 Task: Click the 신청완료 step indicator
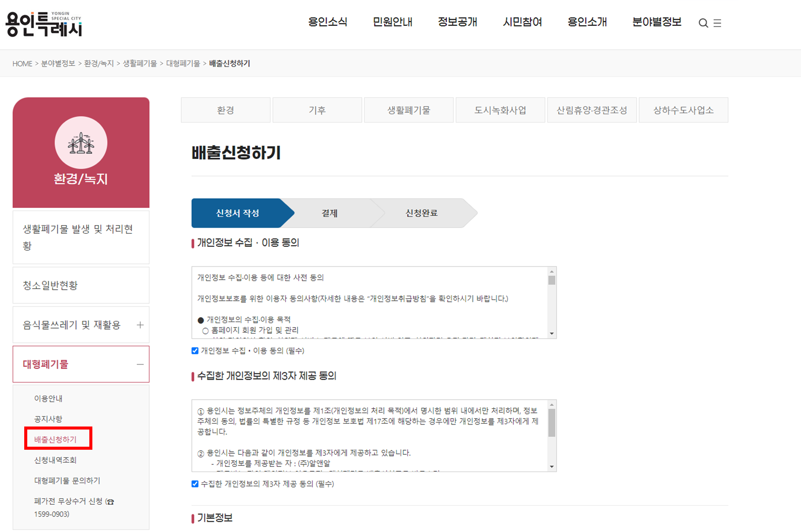click(422, 213)
